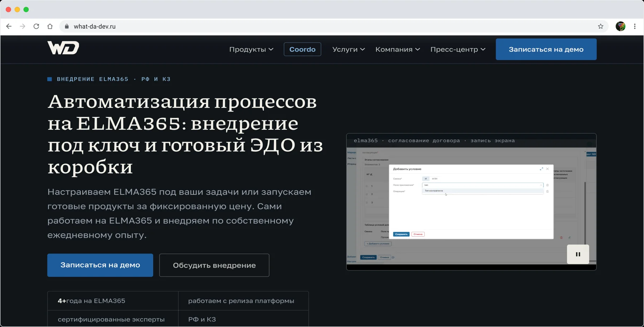
Task: Expand the Пресс-центр dropdown menu
Action: [458, 49]
